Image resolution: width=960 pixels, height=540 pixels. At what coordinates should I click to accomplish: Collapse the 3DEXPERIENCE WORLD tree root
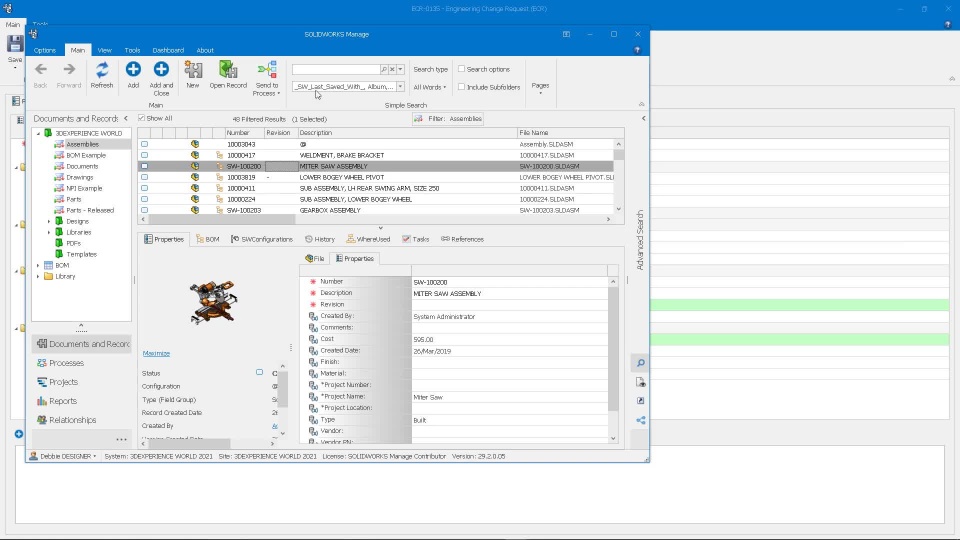tap(38, 133)
